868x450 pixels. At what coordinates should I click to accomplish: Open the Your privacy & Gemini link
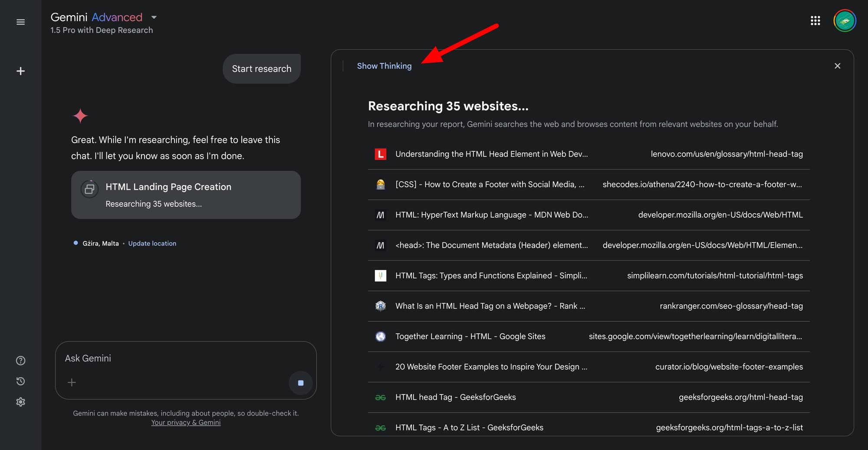coord(186,423)
